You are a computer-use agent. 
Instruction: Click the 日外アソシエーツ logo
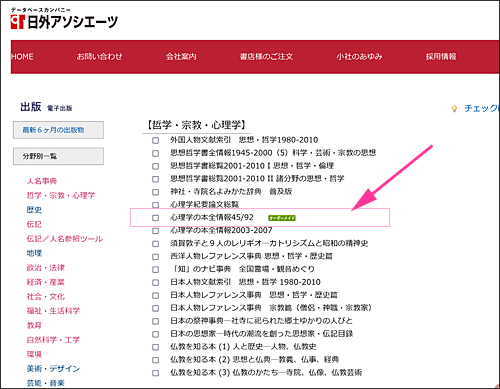click(64, 19)
